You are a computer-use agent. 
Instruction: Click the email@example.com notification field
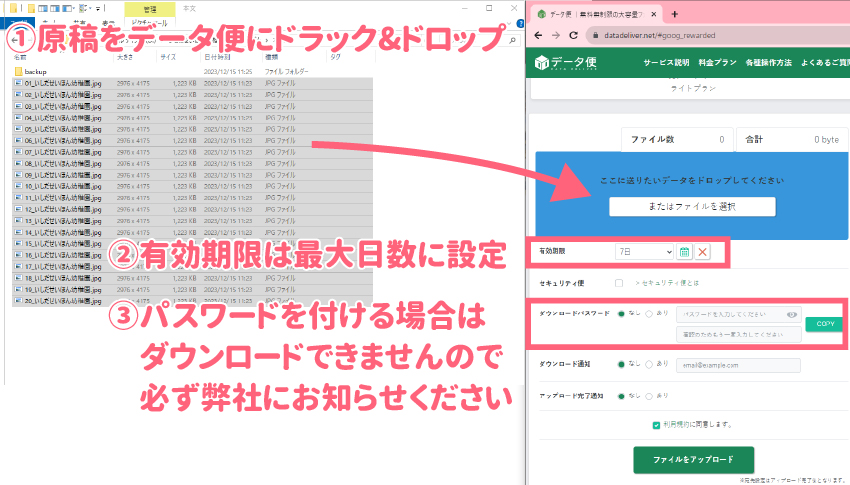coord(738,365)
